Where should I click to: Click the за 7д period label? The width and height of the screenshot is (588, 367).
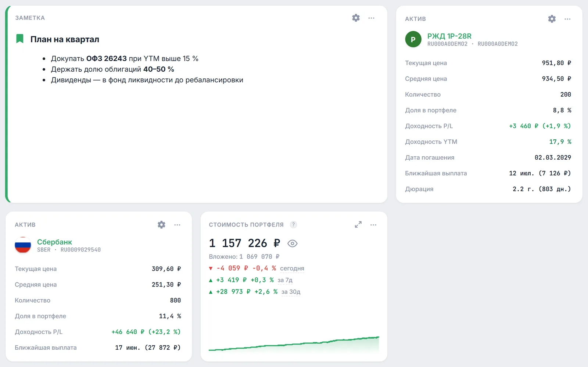(x=285, y=280)
